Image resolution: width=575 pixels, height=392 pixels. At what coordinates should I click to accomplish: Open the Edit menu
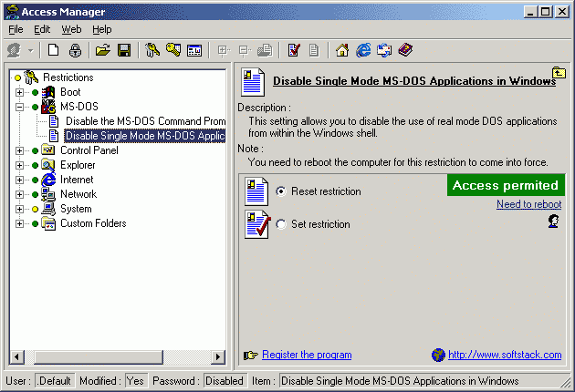pos(42,29)
